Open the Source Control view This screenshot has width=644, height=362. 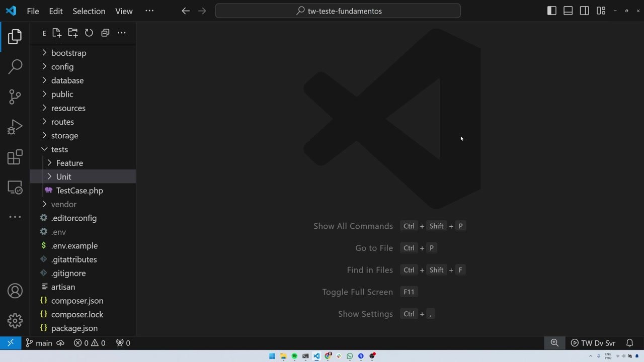(15, 97)
